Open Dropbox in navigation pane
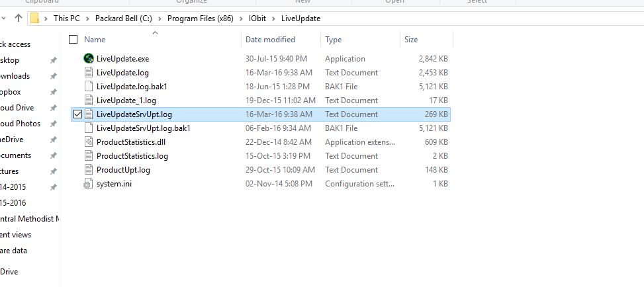 tap(11, 92)
